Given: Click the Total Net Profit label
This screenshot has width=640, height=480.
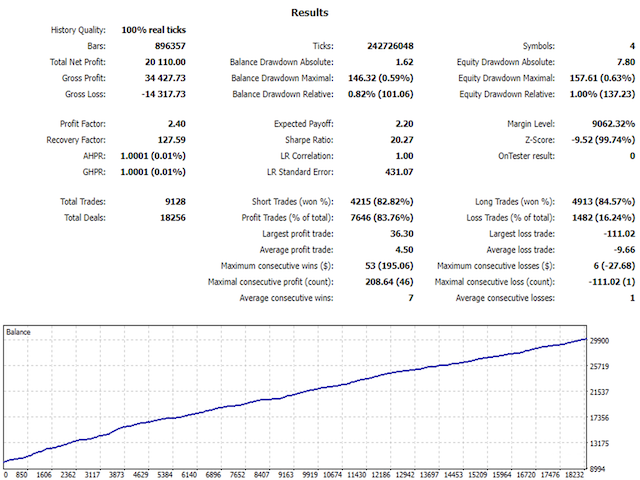Looking at the screenshot, I should point(78,62).
